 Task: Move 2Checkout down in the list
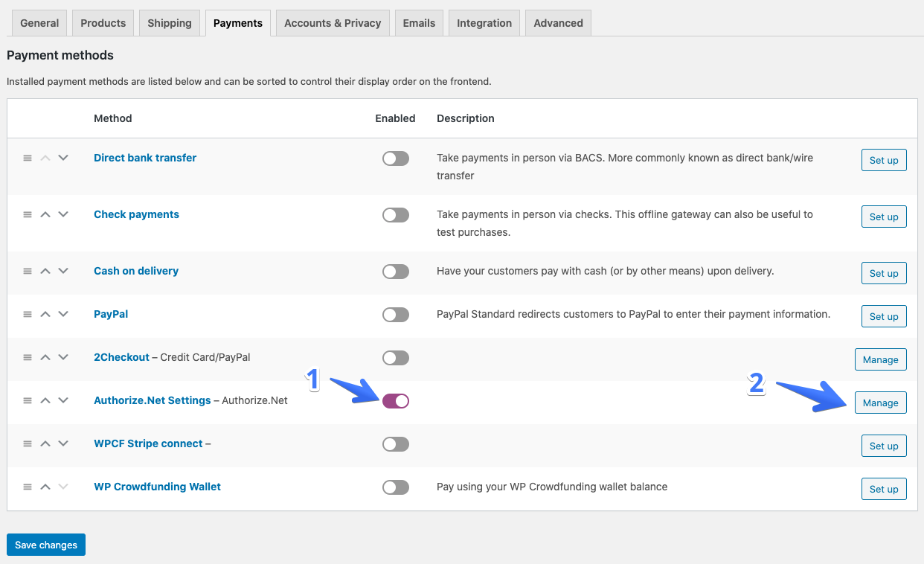[x=63, y=357]
